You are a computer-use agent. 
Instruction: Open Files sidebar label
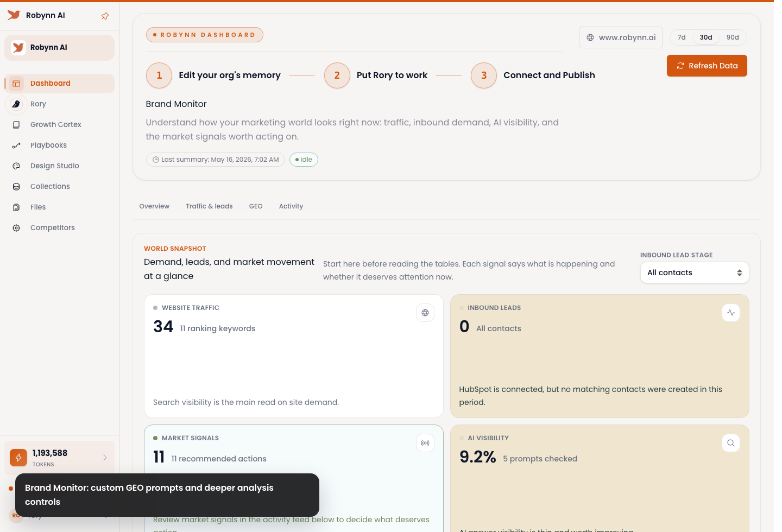[38, 207]
